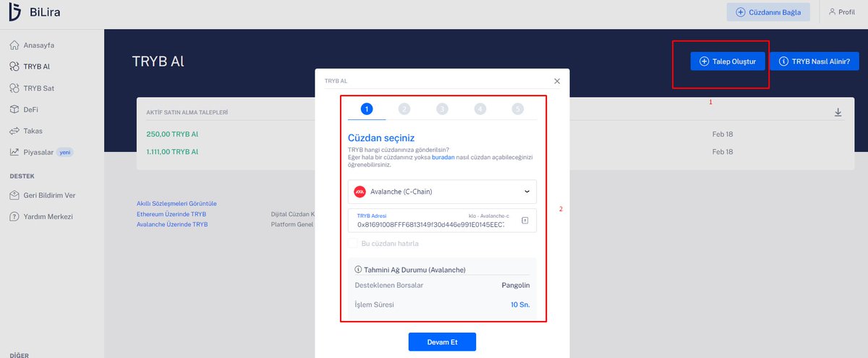Select step 3 in the wizard
The width and height of the screenshot is (868, 358).
[442, 108]
